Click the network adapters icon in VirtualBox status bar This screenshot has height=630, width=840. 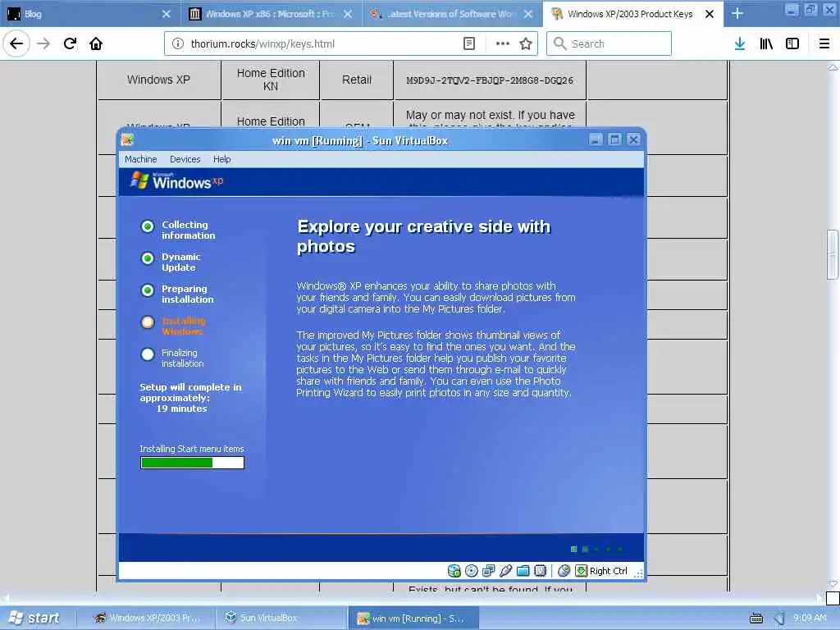489,571
